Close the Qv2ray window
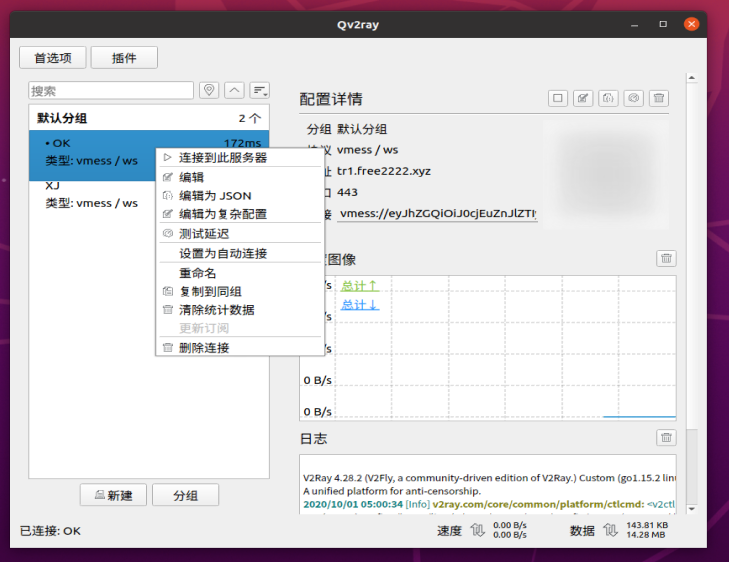 pos(691,24)
